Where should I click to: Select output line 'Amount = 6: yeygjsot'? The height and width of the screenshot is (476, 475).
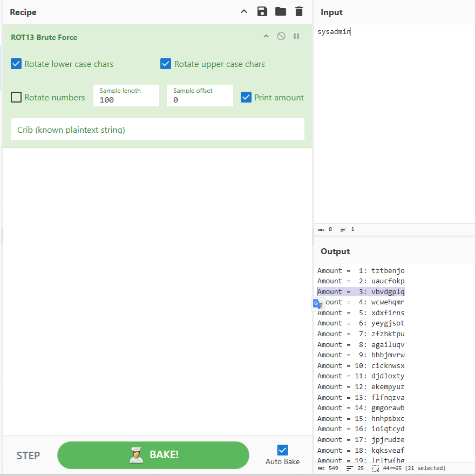point(361,323)
